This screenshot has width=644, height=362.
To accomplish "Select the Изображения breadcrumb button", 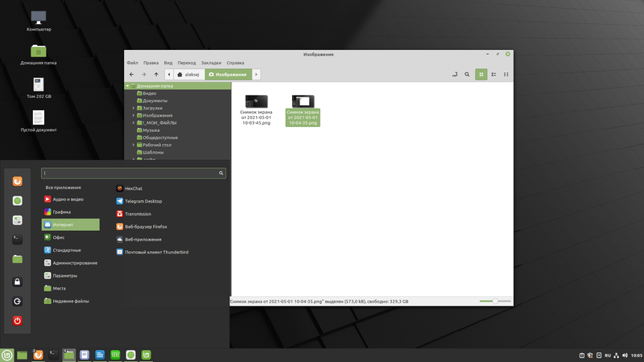I will [229, 74].
